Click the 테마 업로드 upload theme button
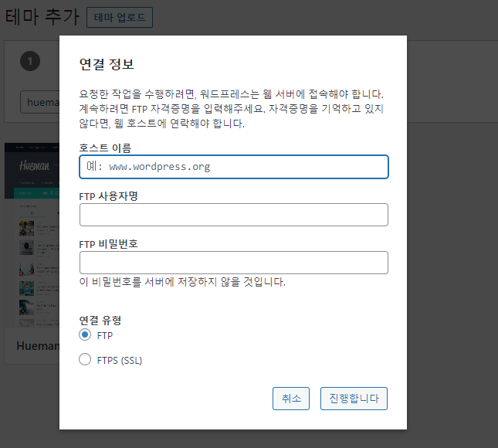This screenshot has width=498, height=448. point(120,18)
